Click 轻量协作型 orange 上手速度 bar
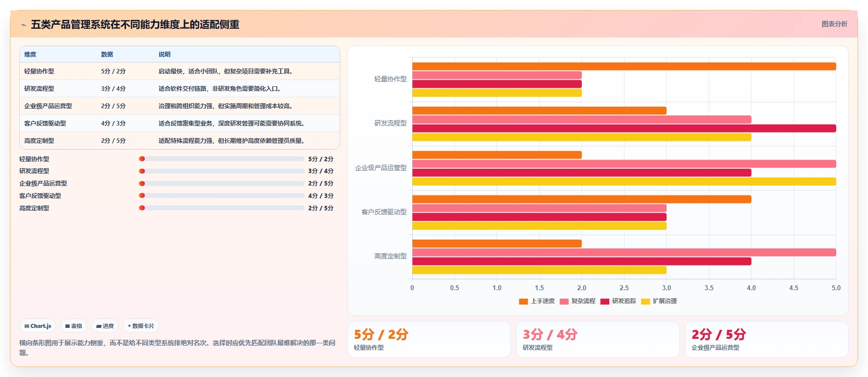This screenshot has height=377, width=868. click(x=624, y=66)
